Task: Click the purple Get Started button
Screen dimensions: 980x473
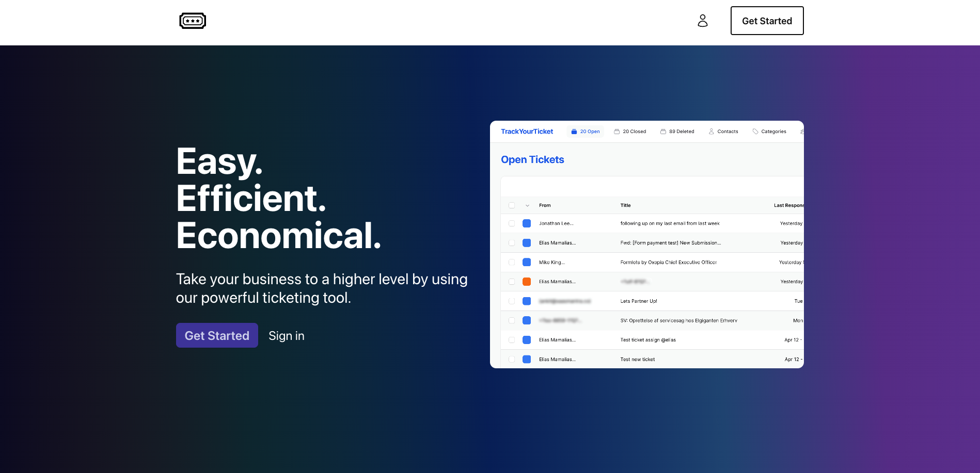Action: click(x=217, y=335)
